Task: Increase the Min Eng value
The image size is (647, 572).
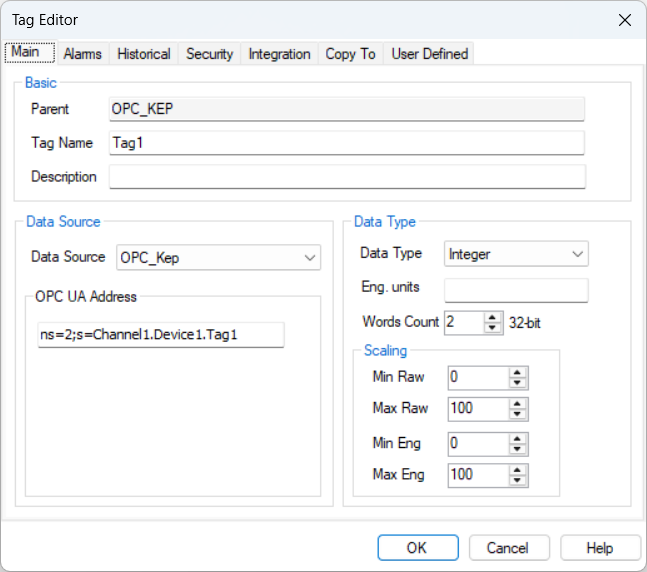Action: pyautogui.click(x=517, y=438)
